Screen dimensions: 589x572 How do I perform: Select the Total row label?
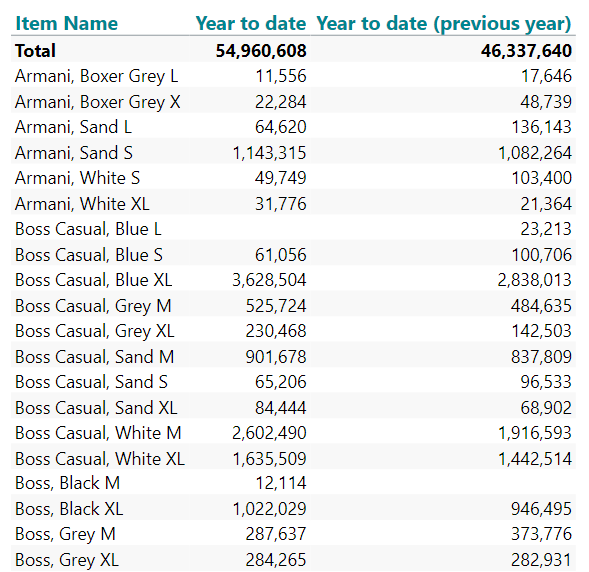click(35, 51)
